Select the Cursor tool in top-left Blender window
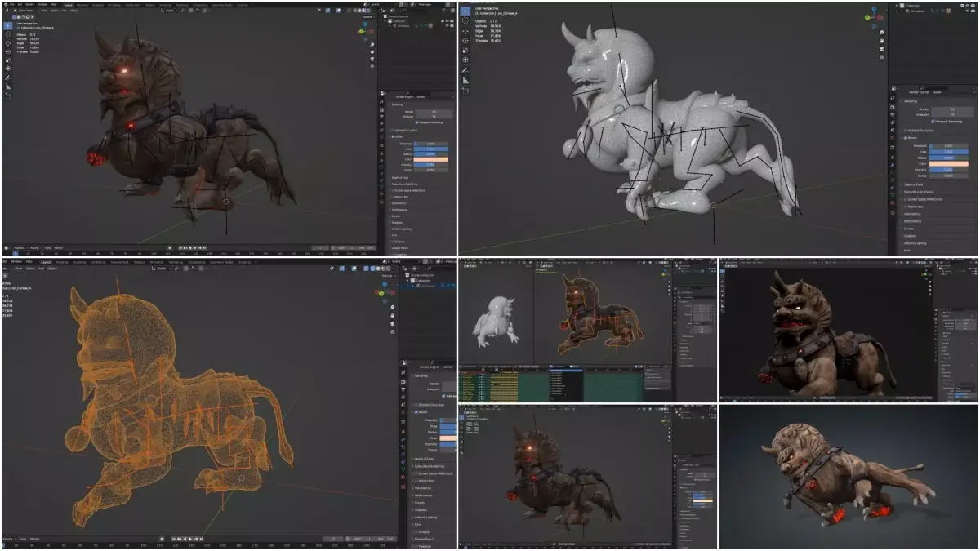The height and width of the screenshot is (551, 980). coord(8,34)
